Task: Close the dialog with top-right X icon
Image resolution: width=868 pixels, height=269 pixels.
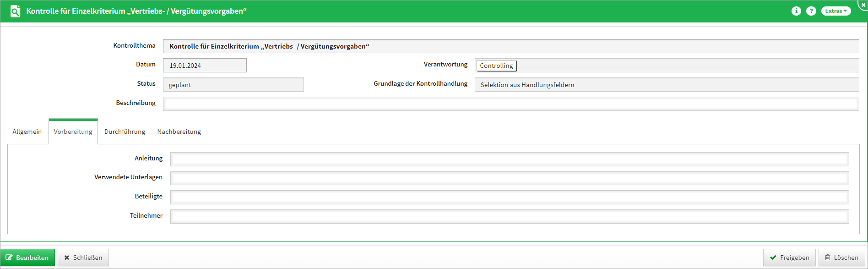Action: pos(863,5)
